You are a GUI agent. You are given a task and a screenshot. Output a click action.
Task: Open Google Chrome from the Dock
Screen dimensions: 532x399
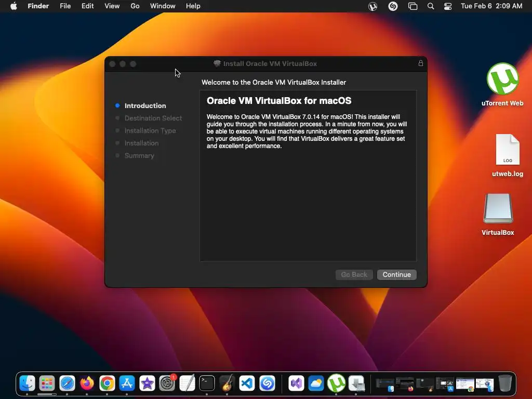point(107,383)
